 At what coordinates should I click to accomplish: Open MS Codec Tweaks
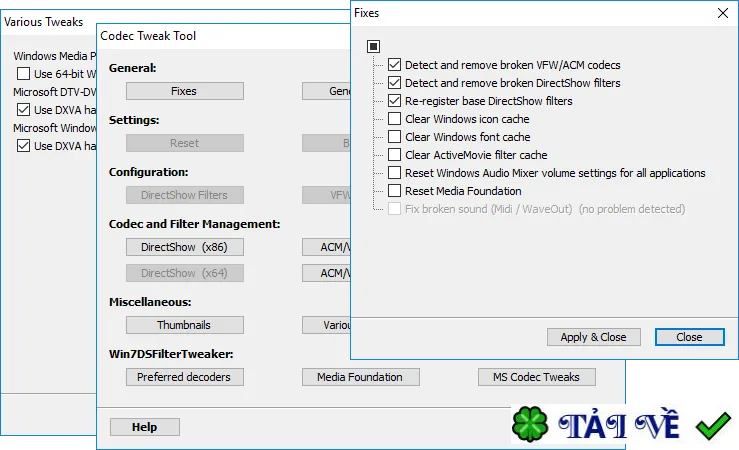point(536,377)
